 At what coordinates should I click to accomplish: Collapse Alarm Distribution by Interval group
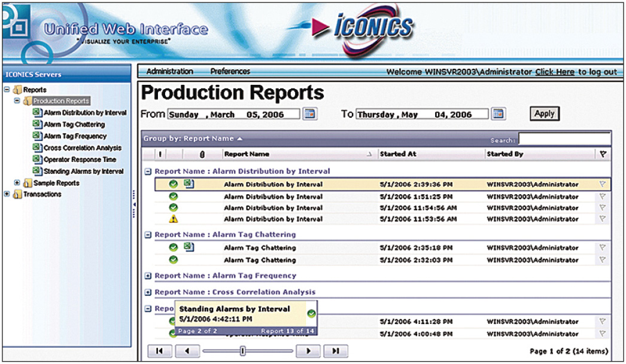[148, 172]
